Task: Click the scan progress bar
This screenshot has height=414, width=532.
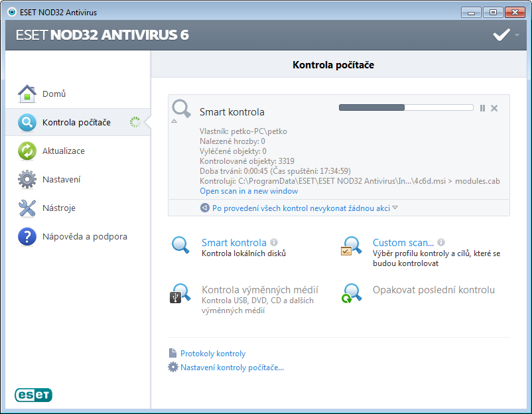Action: point(406,107)
